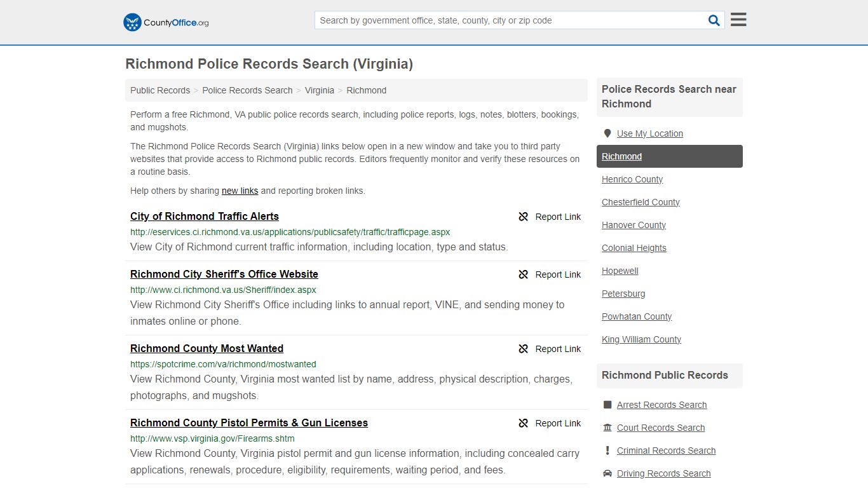This screenshot has height=488, width=868.
Task: Click broken-link icon for Sheriff's Office Website
Action: pos(524,274)
